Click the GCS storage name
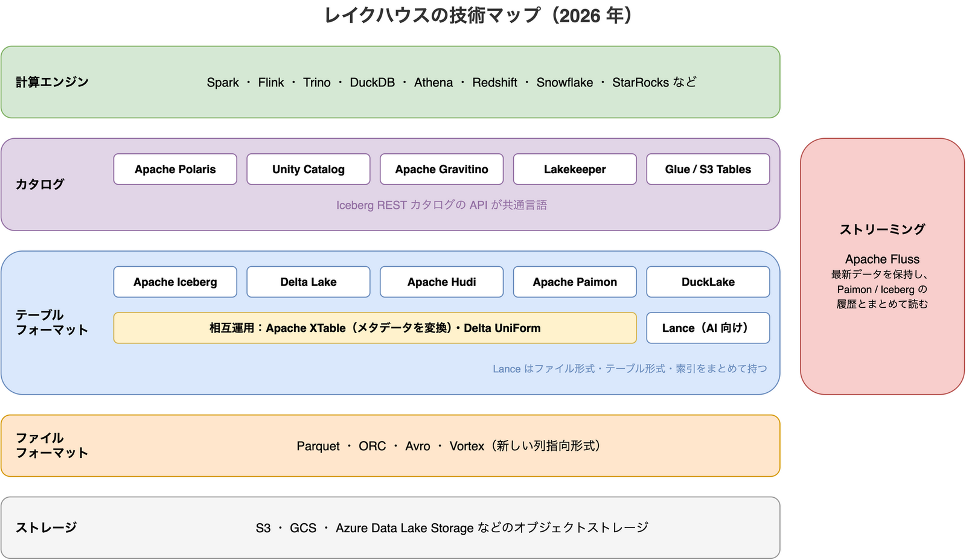966x560 pixels. 303,528
